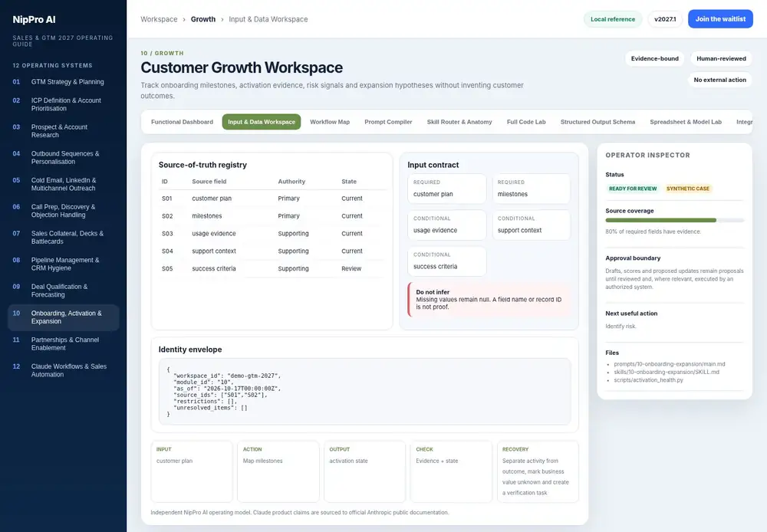Image resolution: width=767 pixels, height=532 pixels.
Task: Click the No external action chip
Action: [x=719, y=80]
